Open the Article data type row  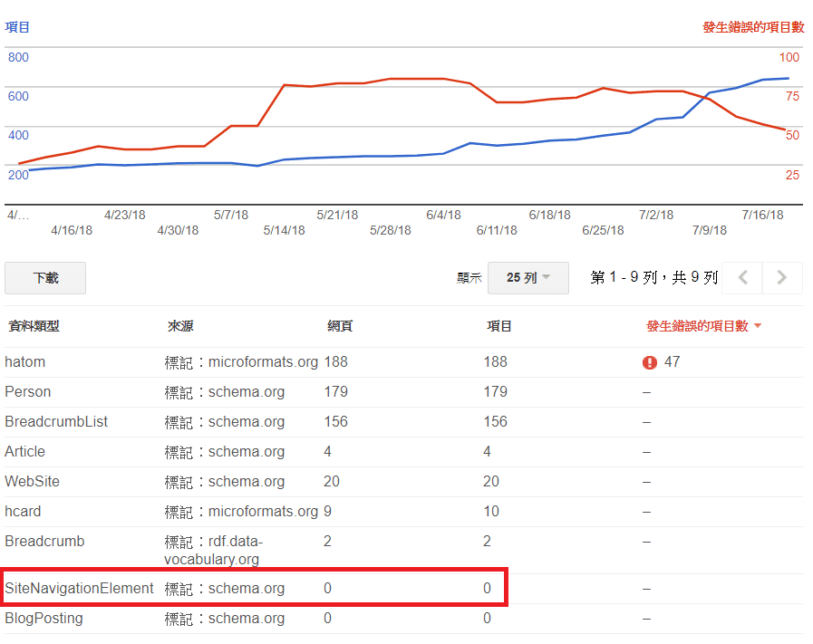[x=25, y=452]
